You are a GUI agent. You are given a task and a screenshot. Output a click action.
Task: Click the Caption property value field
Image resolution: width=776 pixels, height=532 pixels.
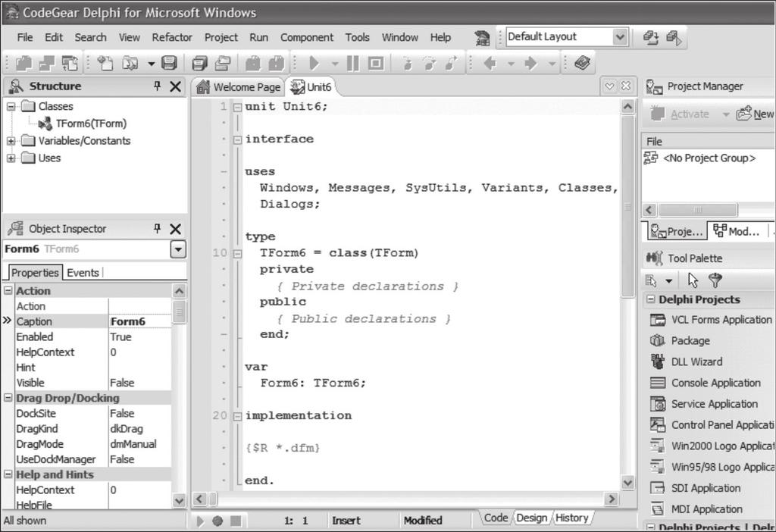(x=140, y=321)
